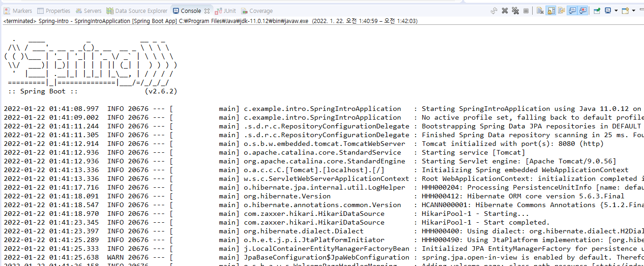Click 'No active profile set' log message
Image resolution: width=644 pixels, height=266 pixels.
click(x=465, y=117)
